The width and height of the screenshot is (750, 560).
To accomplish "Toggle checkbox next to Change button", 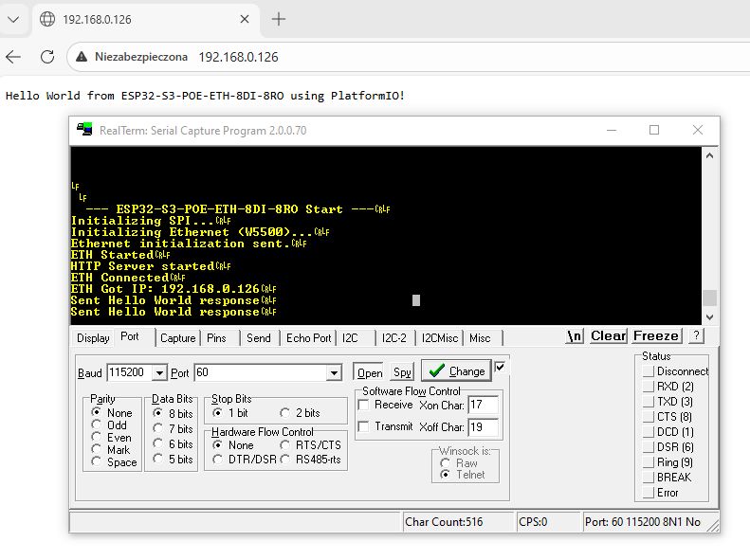I will 500,367.
